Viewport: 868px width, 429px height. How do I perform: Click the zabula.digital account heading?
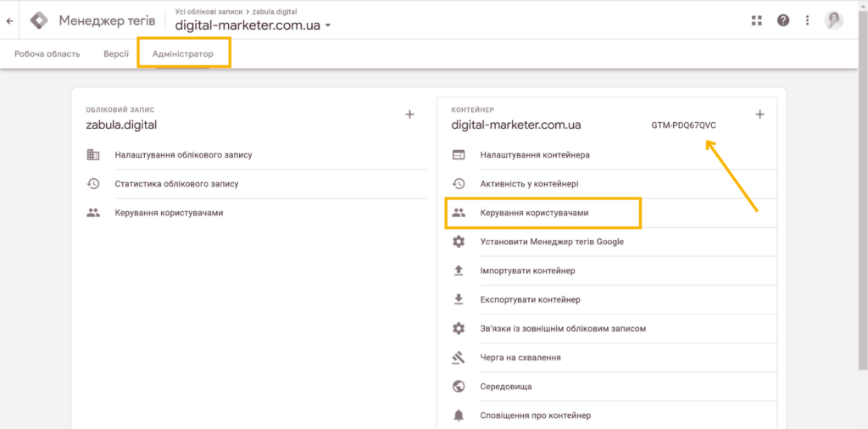click(x=121, y=125)
